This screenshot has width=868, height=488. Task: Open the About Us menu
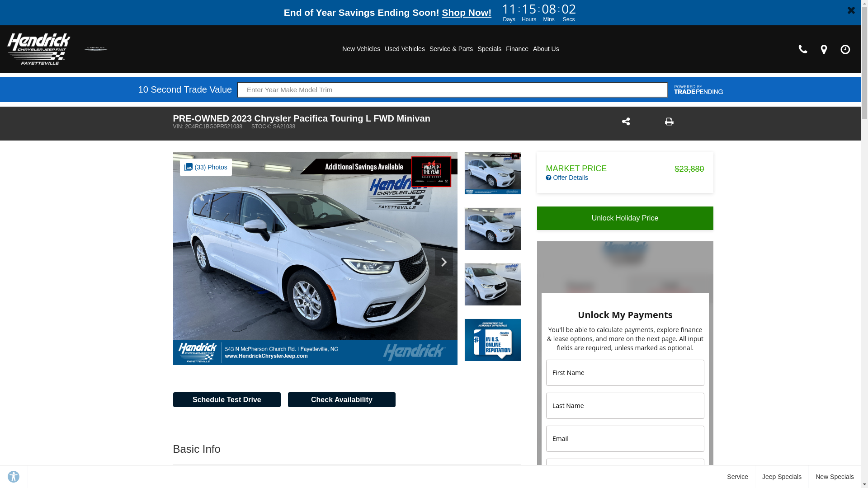546,49
